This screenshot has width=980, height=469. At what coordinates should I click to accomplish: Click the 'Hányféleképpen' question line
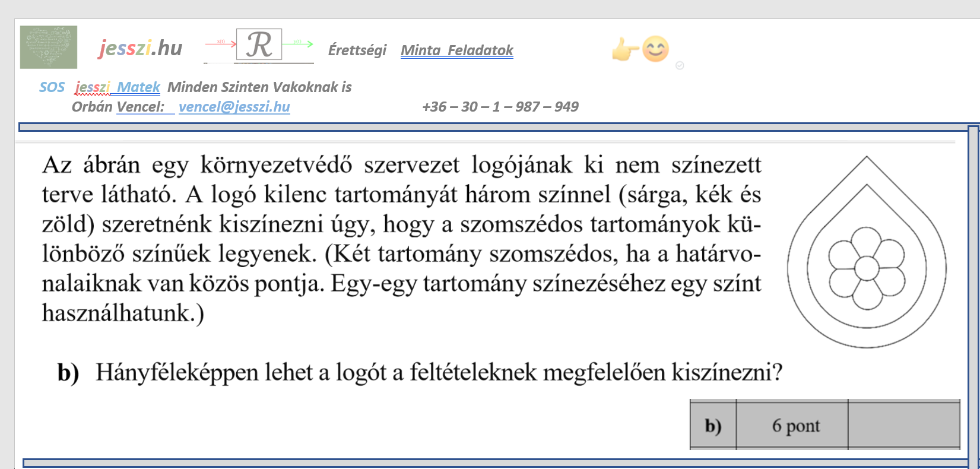(x=438, y=373)
